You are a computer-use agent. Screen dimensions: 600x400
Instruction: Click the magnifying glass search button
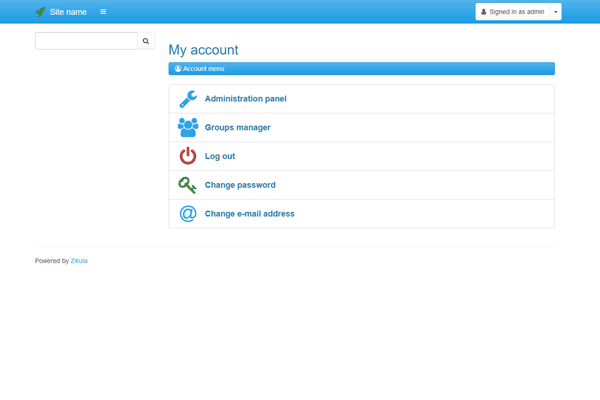pyautogui.click(x=146, y=41)
